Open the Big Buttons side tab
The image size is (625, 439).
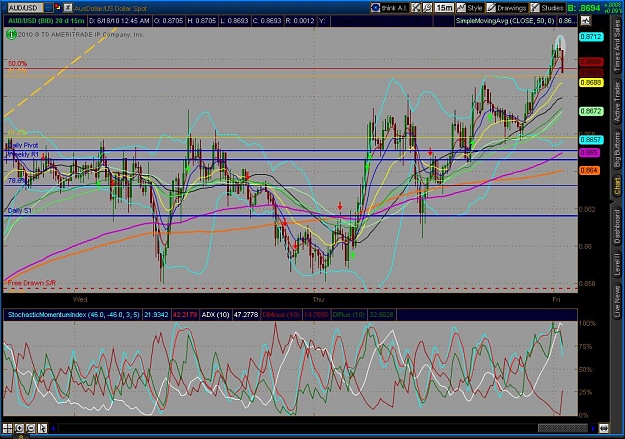click(617, 149)
